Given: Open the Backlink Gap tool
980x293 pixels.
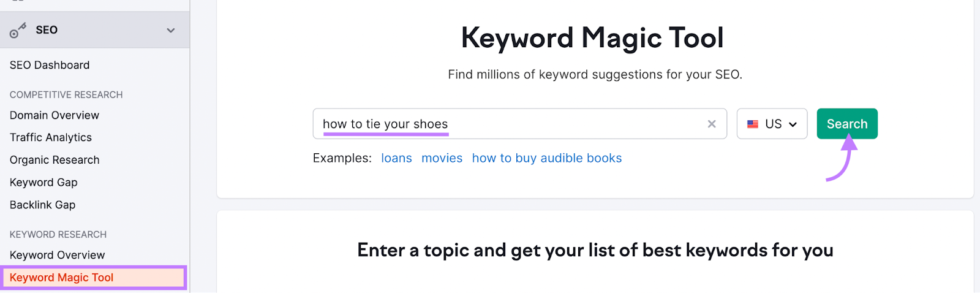Looking at the screenshot, I should [x=43, y=205].
